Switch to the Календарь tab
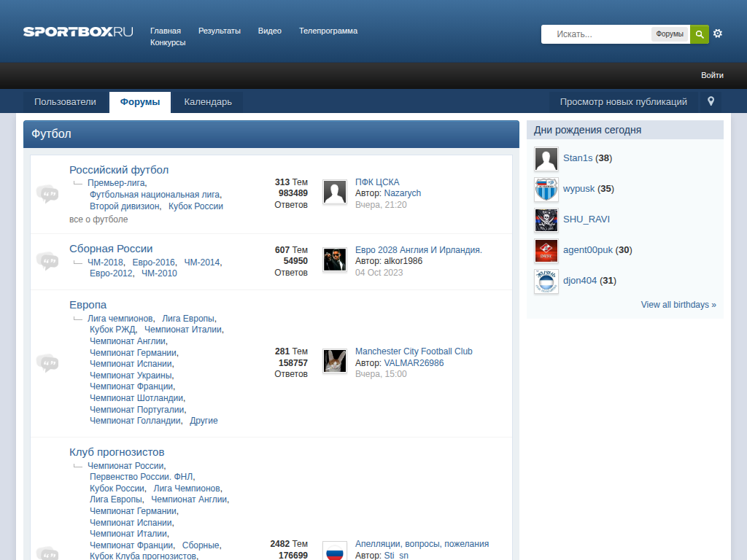 coord(208,102)
